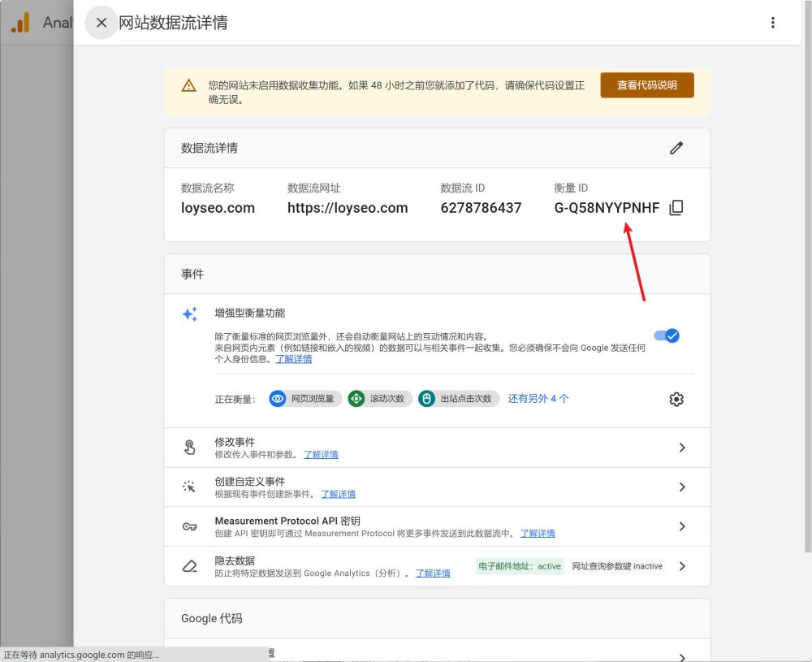Open 修改事件 row chevron
The image size is (812, 662).
pyautogui.click(x=682, y=448)
